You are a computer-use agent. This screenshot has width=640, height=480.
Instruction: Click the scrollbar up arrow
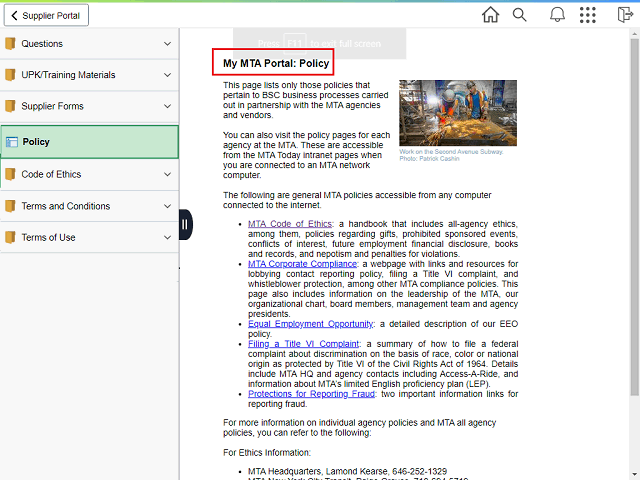[634, 33]
